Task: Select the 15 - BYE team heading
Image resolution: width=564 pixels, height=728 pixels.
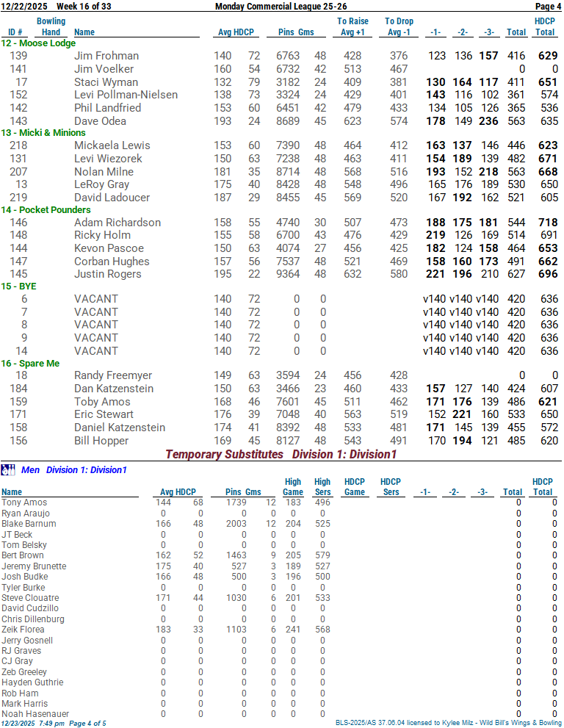Action: (18, 286)
